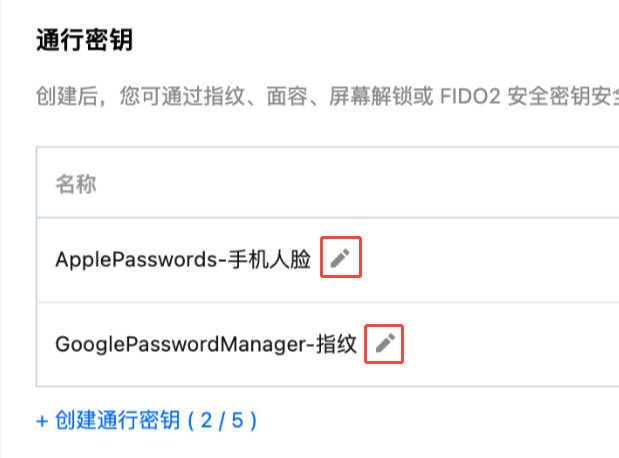Image resolution: width=619 pixels, height=458 pixels.
Task: Click the plus sign before 创建通行密钥
Action: [x=42, y=420]
